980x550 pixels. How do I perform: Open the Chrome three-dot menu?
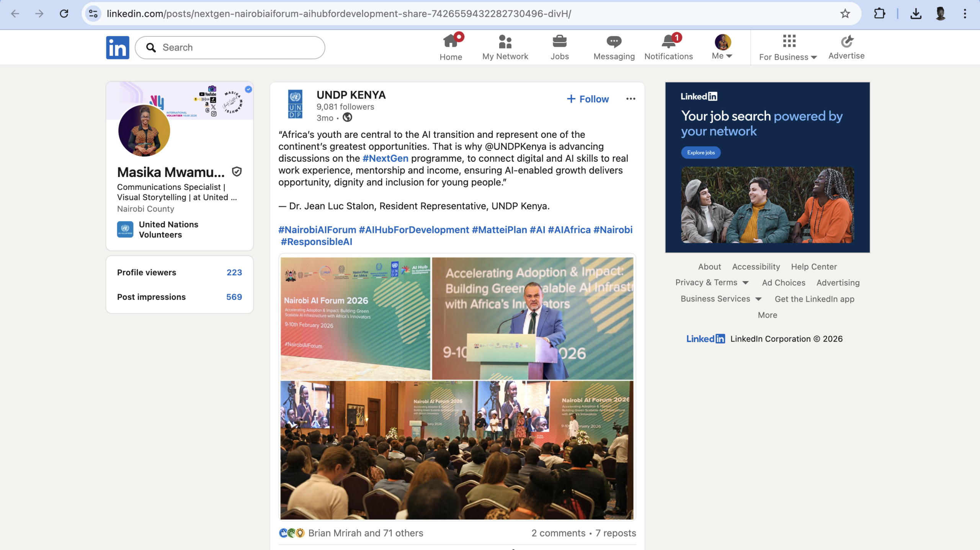[965, 14]
